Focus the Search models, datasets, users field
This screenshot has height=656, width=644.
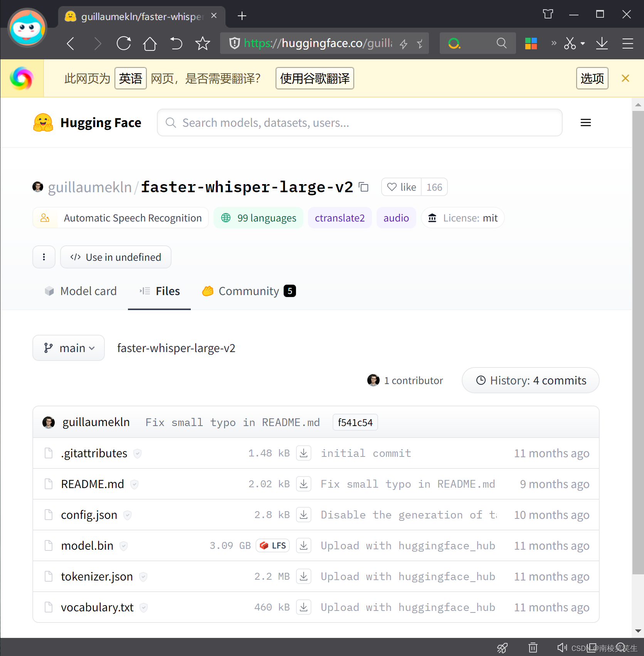[360, 122]
